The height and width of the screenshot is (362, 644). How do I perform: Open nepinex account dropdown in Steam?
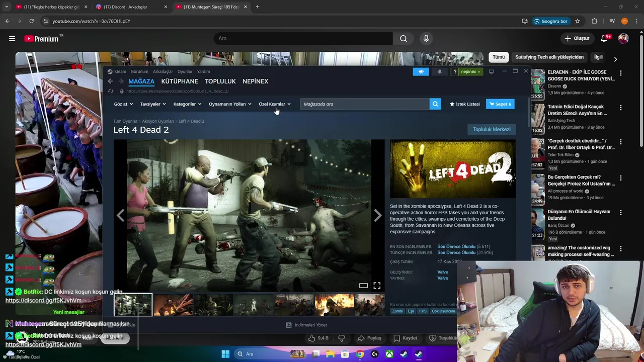coord(471,71)
